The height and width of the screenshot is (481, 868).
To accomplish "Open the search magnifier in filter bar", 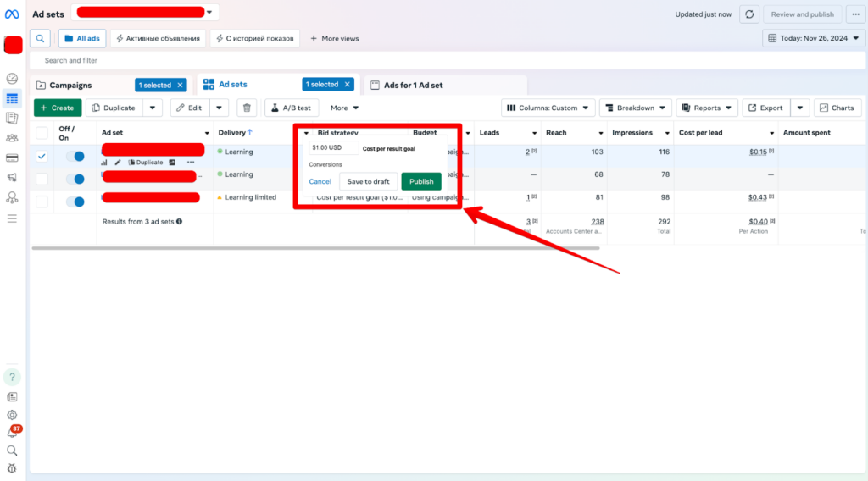I will 40,38.
